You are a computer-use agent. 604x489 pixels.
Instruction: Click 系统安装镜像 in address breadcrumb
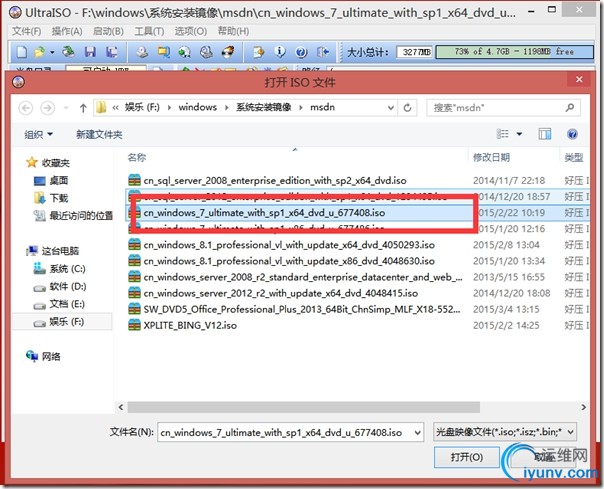pyautogui.click(x=264, y=107)
